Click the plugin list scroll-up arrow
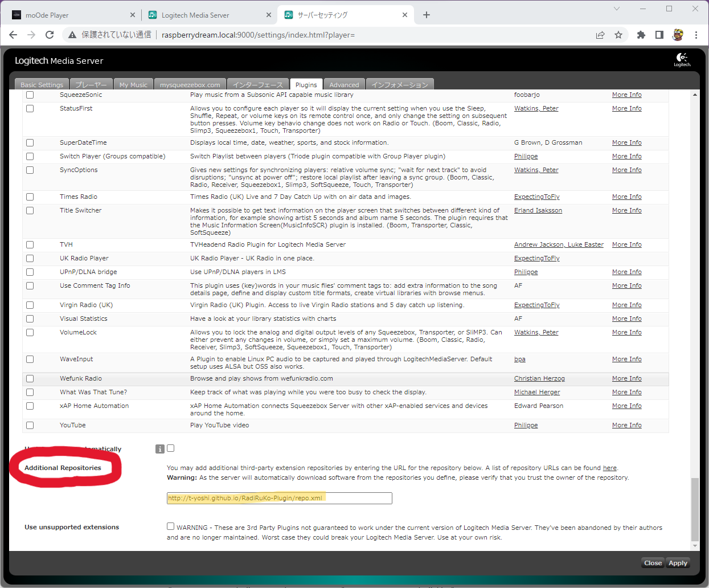This screenshot has height=588, width=709. (695, 95)
